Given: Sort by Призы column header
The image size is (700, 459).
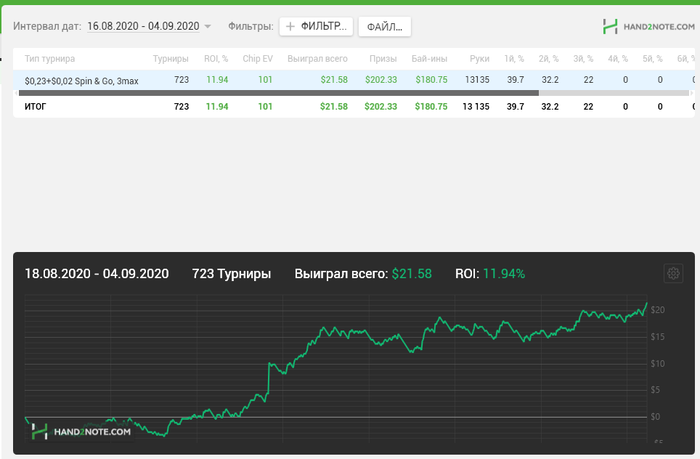Looking at the screenshot, I should pos(383,59).
